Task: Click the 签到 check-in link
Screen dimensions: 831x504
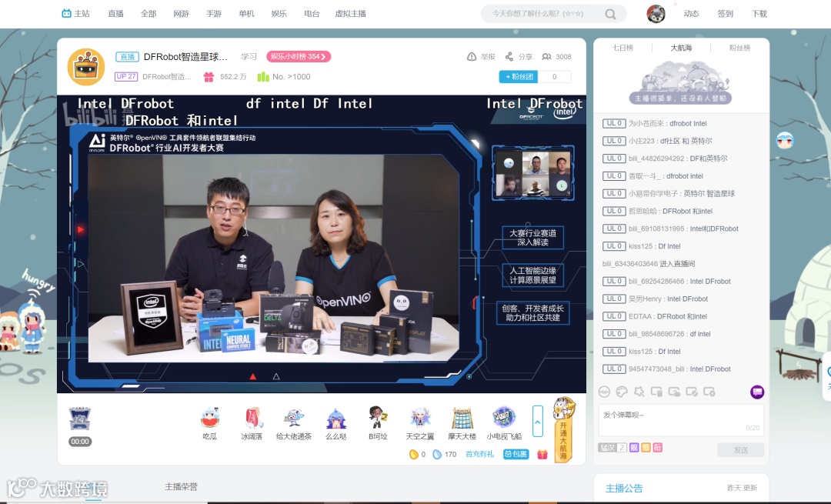Action: pyautogui.click(x=725, y=14)
